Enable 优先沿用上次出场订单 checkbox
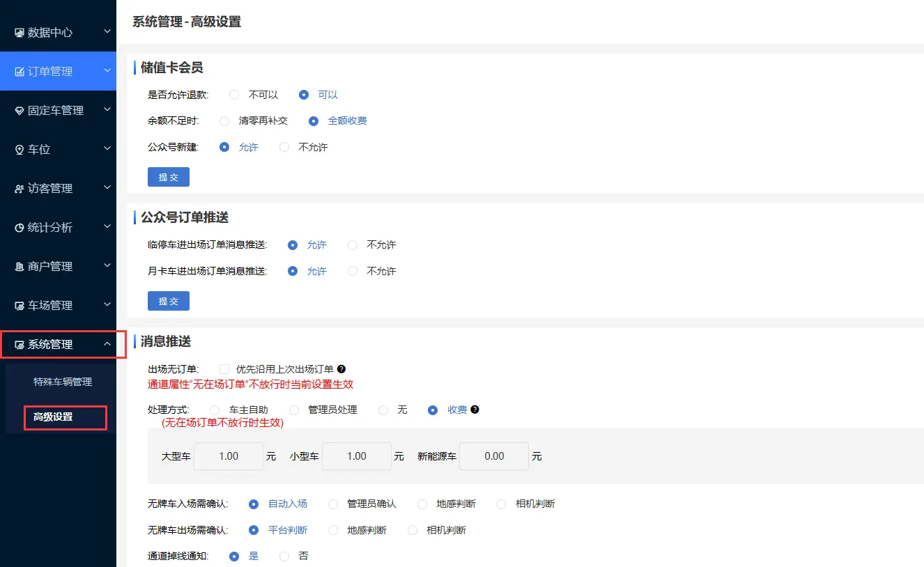Viewport: 924px width, 567px height. (224, 369)
